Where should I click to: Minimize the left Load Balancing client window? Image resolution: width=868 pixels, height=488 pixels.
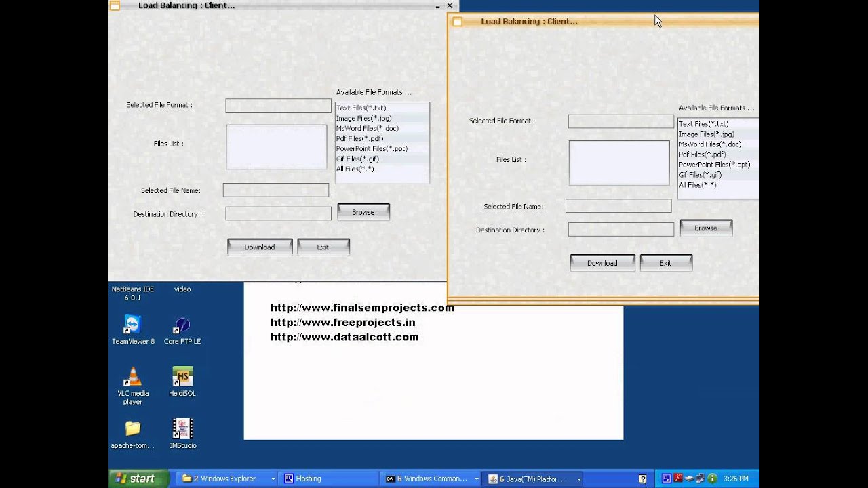[x=437, y=5]
